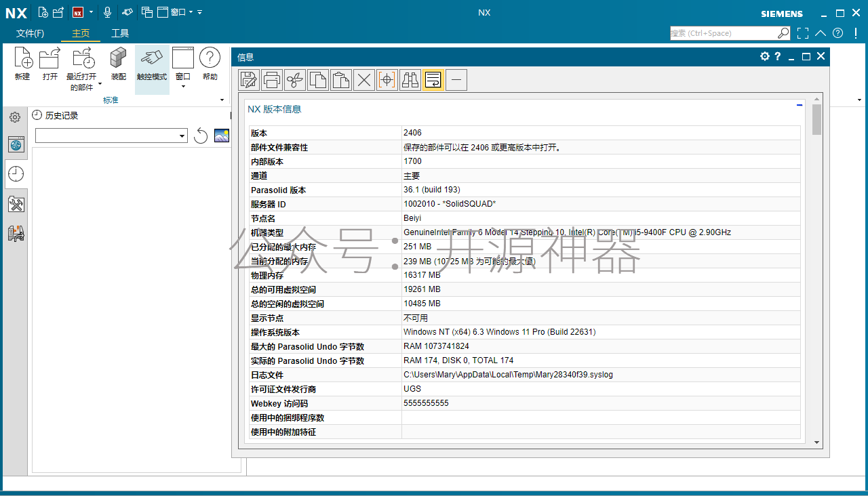Click the history refresh arrow icon

pos(201,136)
